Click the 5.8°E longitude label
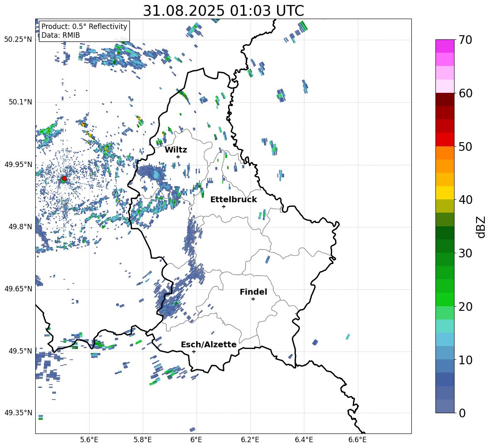Screen dimensions: 491x448 click(x=143, y=440)
